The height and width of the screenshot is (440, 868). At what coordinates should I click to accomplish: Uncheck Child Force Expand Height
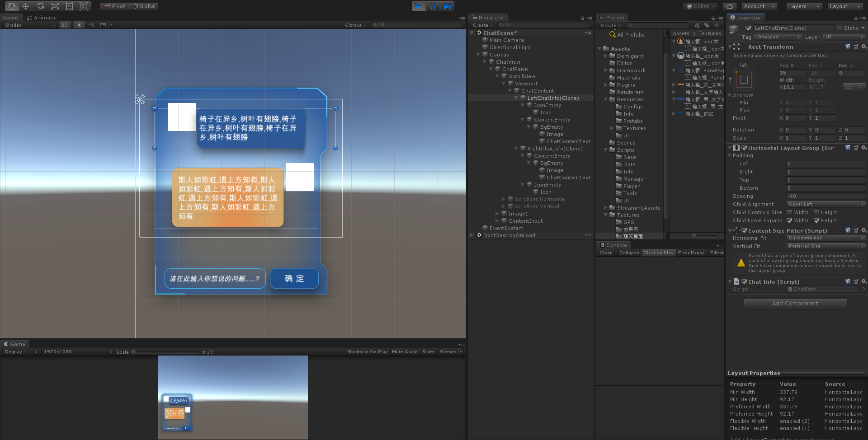[816, 220]
